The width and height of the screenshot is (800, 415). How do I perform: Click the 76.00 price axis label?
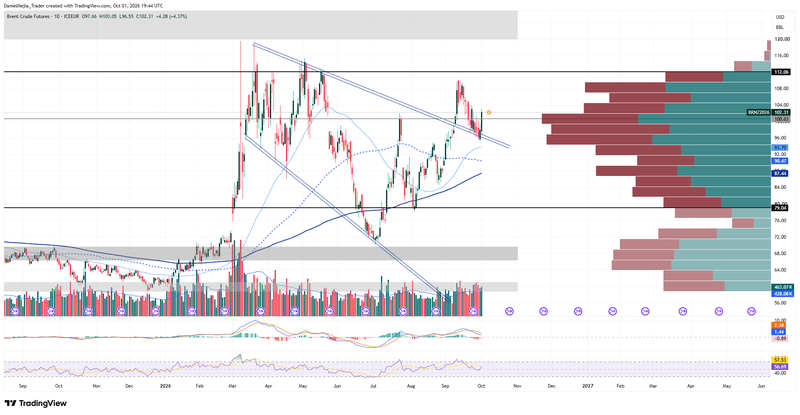781,221
